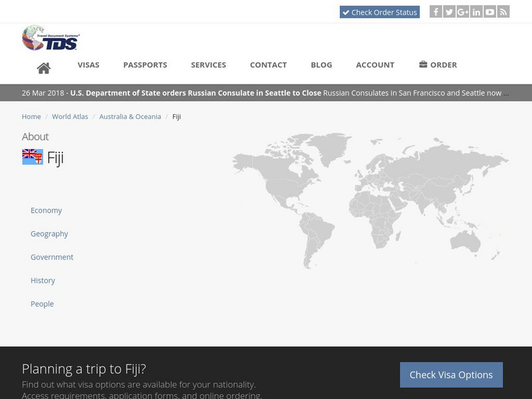Follow the World Atlas breadcrumb link
The image size is (532, 399).
[70, 117]
